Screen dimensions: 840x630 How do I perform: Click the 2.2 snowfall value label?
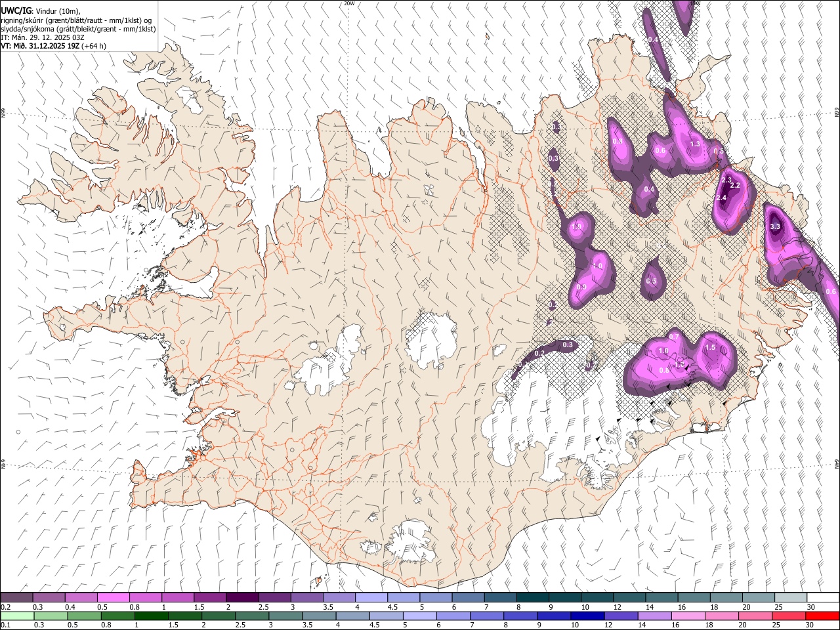735,186
